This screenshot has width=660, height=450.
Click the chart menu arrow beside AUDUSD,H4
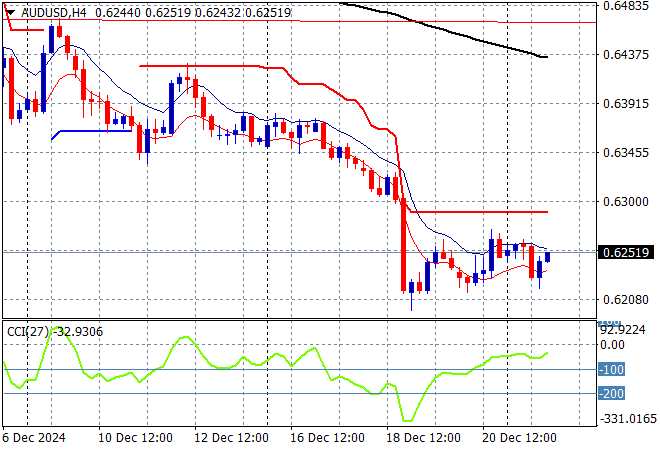(x=11, y=13)
